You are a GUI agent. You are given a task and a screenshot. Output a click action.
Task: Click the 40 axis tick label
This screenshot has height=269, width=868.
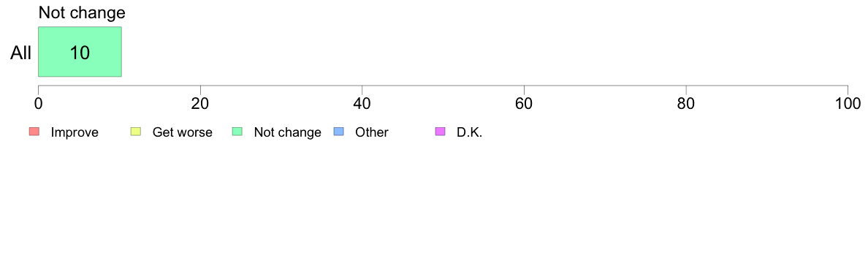pos(362,104)
